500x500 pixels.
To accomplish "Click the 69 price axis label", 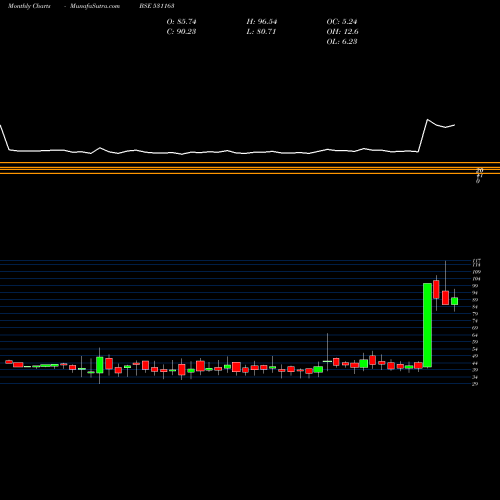I will [475, 328].
